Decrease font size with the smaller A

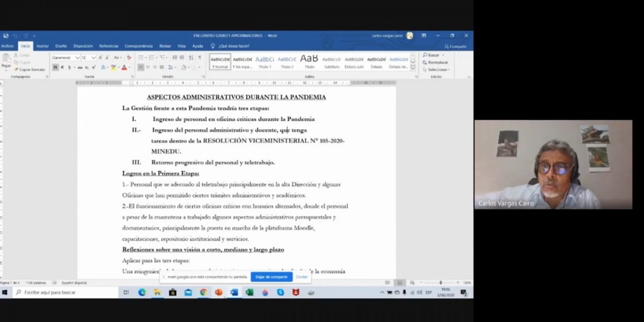pos(107,57)
